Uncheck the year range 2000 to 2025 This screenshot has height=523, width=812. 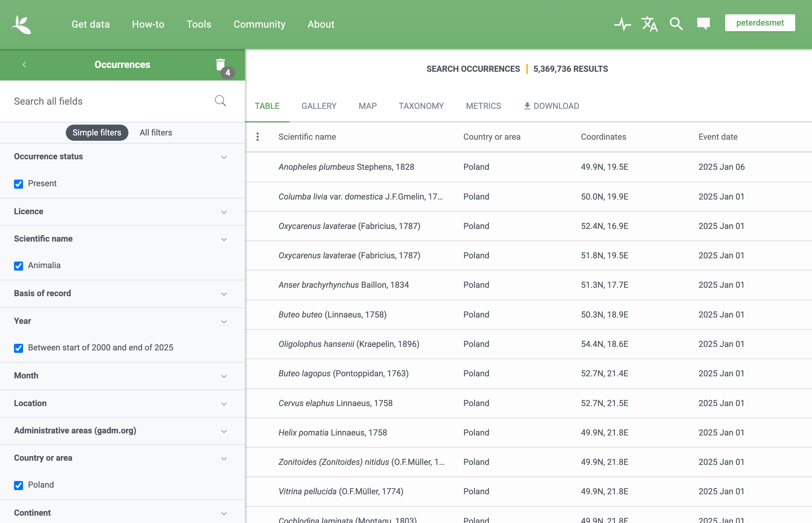19,348
